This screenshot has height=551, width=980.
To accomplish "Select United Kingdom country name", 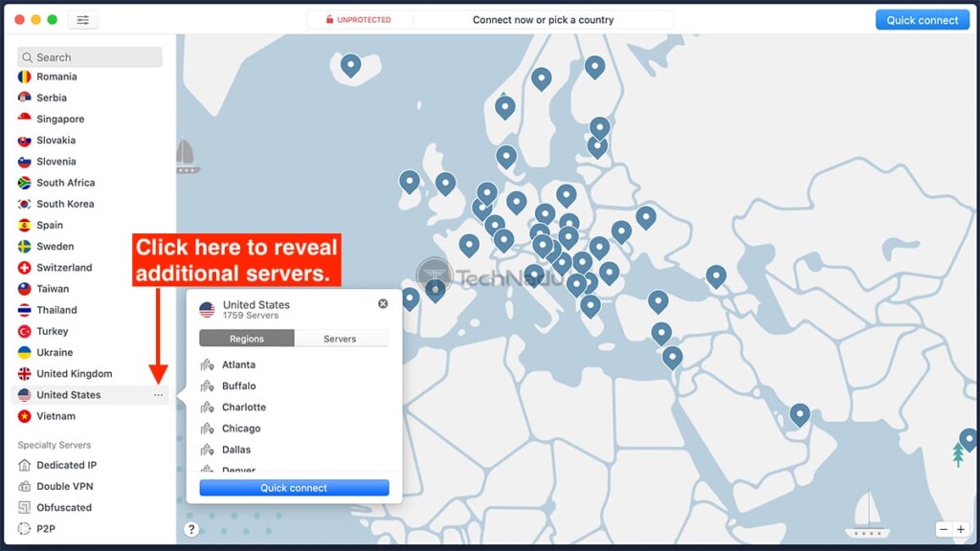I will click(75, 374).
